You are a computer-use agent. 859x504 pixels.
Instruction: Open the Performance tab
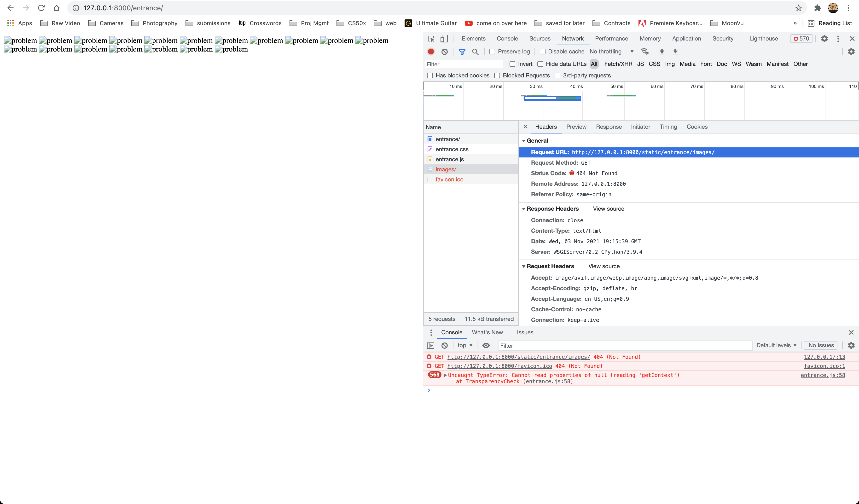[611, 39]
